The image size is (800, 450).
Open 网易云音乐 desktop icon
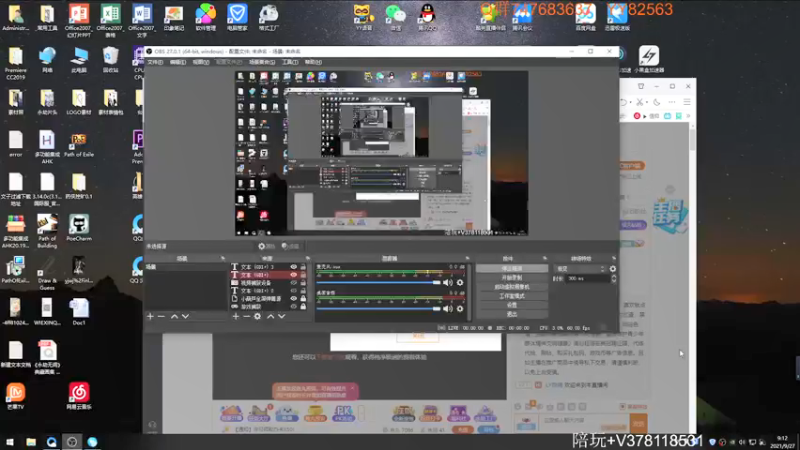coord(79,396)
